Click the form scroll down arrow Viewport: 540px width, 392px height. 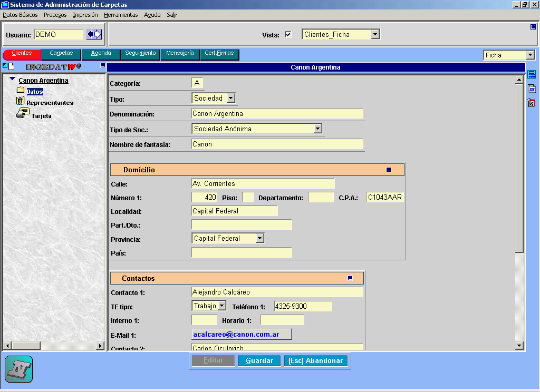[x=519, y=346]
